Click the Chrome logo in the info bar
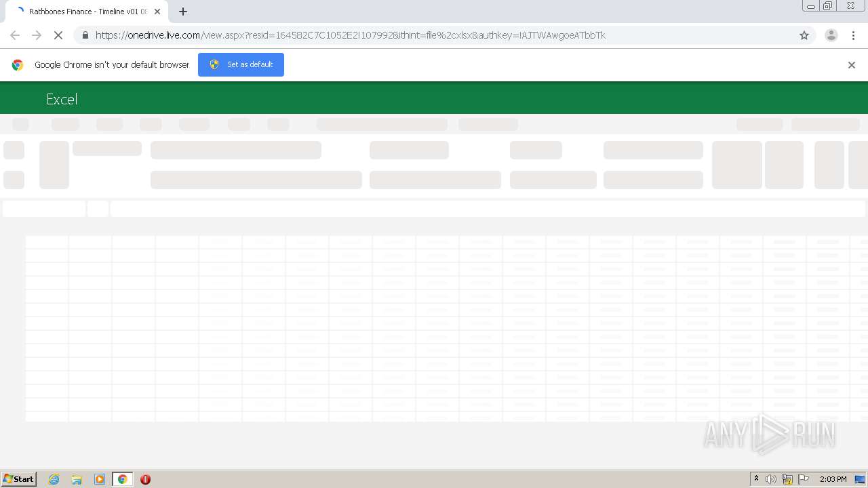The image size is (868, 488). (18, 65)
